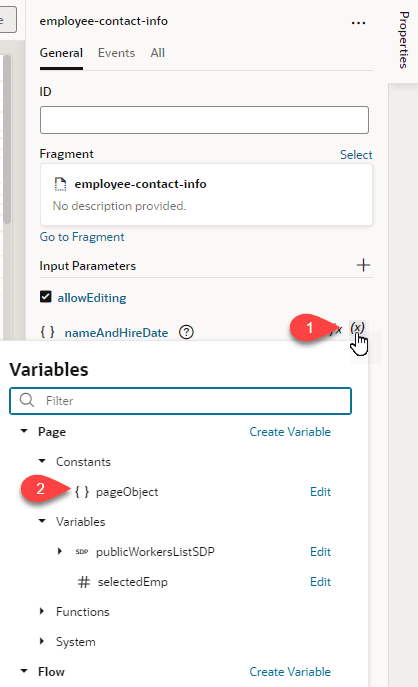Select the pageObject constant
The height and width of the screenshot is (687, 418).
point(127,492)
